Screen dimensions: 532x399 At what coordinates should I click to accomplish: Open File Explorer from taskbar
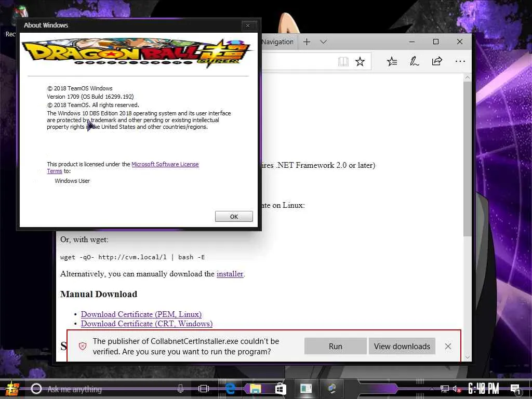256,389
